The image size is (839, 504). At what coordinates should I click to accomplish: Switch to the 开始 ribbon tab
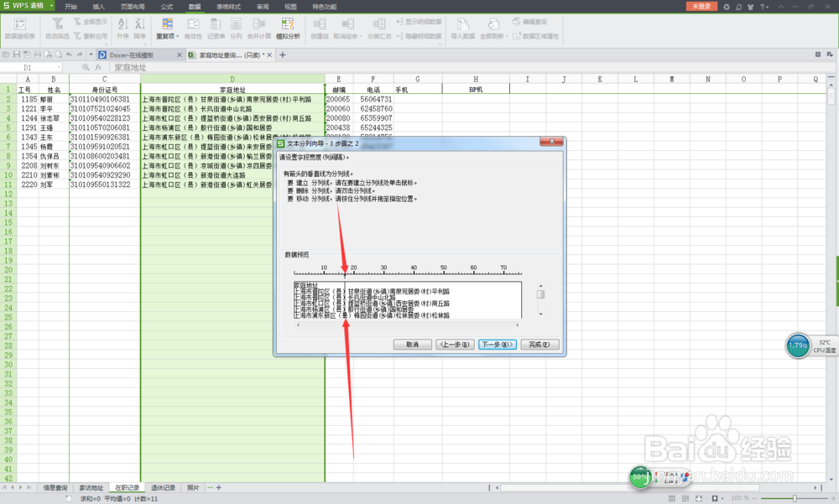click(70, 7)
